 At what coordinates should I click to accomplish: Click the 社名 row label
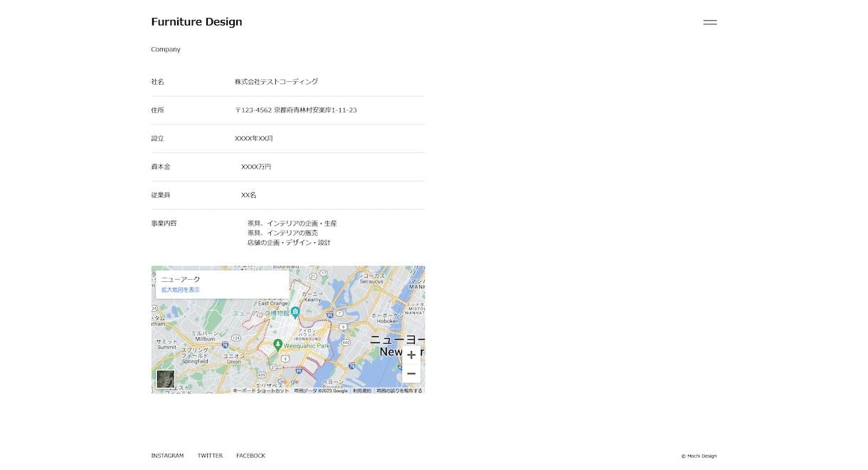click(x=157, y=82)
